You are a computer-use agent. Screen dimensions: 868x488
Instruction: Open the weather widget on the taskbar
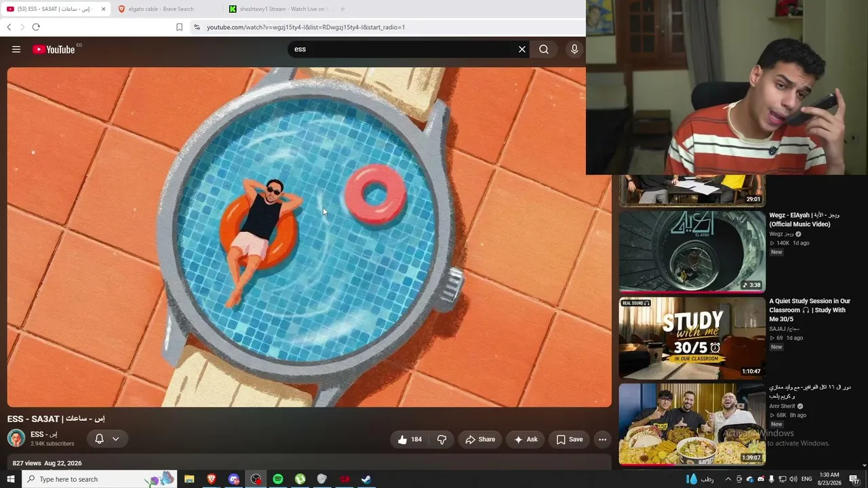[698, 479]
